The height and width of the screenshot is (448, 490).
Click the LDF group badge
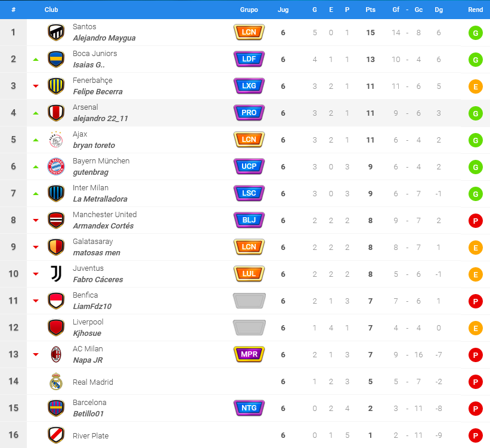tap(249, 59)
